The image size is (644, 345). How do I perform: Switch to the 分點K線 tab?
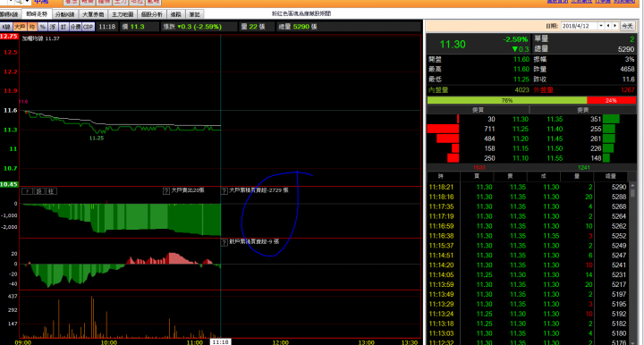[65, 14]
